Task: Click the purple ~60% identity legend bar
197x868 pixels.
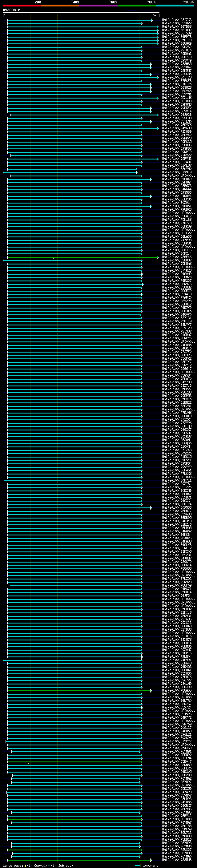Action: [x=99, y=6]
